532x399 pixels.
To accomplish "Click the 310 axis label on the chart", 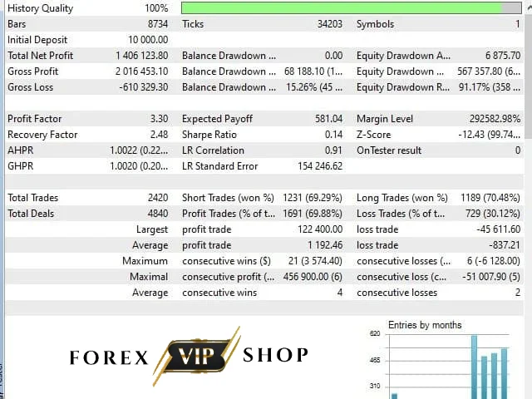I will (375, 386).
